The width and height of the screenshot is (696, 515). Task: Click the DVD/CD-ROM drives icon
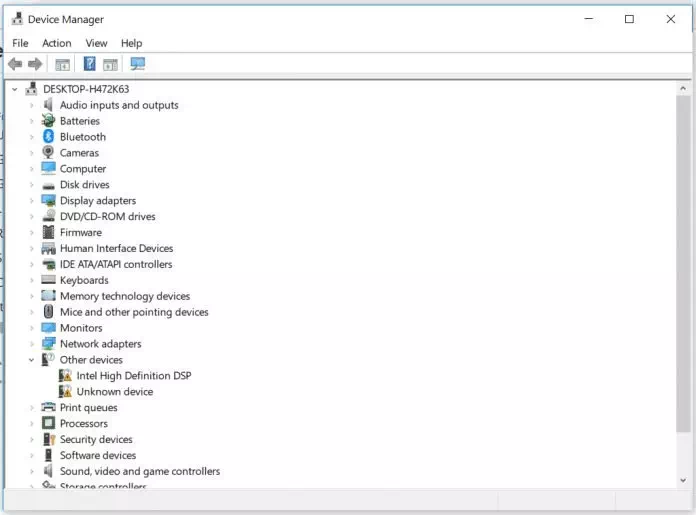click(48, 216)
